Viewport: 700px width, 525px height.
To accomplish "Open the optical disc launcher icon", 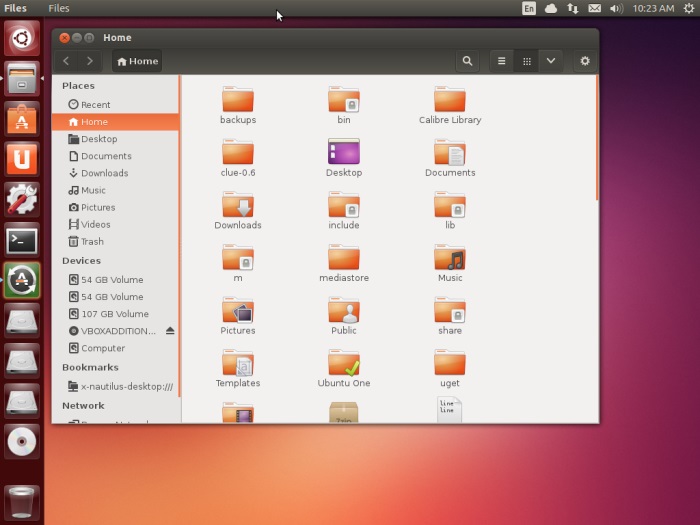I will tap(22, 441).
